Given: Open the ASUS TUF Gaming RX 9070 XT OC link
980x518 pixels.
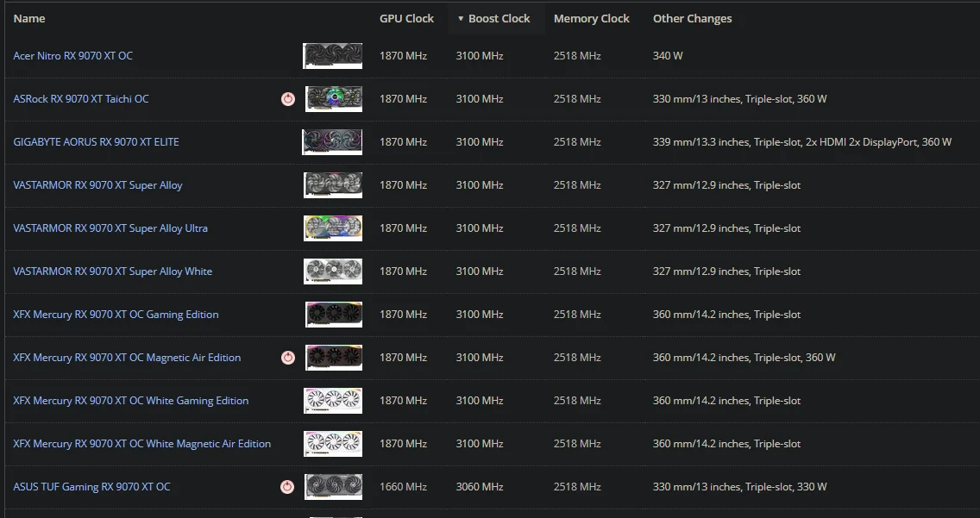Looking at the screenshot, I should (91, 487).
